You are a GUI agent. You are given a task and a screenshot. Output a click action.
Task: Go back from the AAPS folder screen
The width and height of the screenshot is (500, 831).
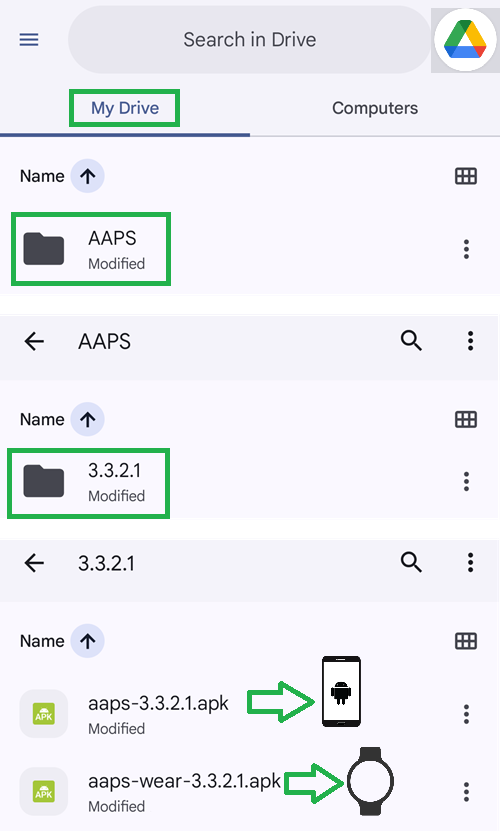point(34,341)
